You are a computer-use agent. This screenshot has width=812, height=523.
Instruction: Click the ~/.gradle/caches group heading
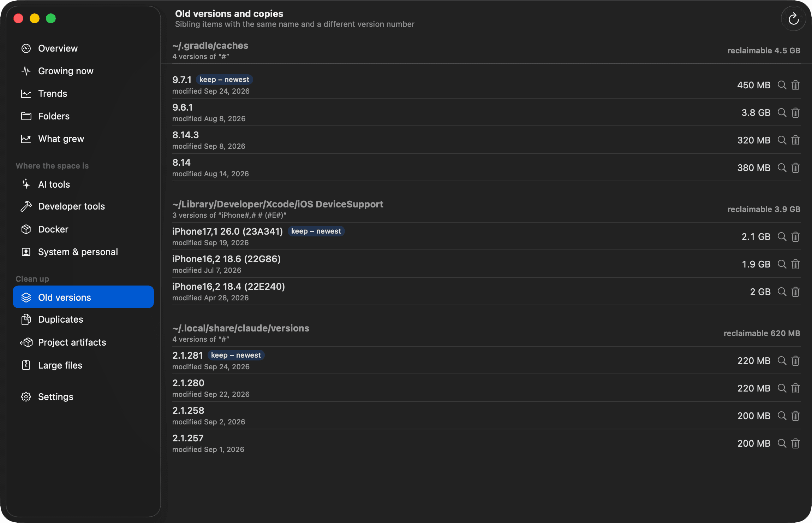coord(210,46)
